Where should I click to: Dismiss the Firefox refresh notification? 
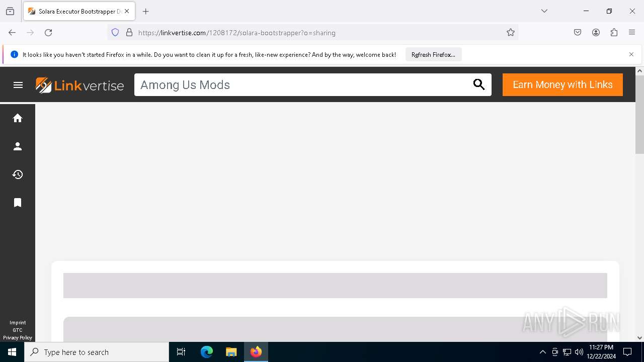[x=631, y=54]
